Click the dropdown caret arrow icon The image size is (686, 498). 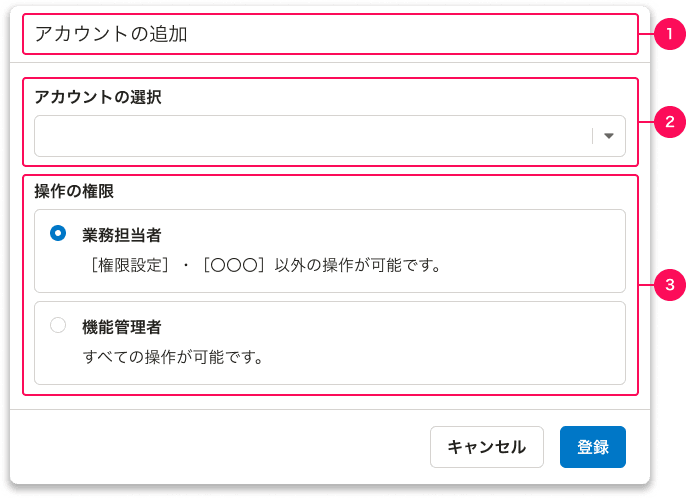point(608,137)
